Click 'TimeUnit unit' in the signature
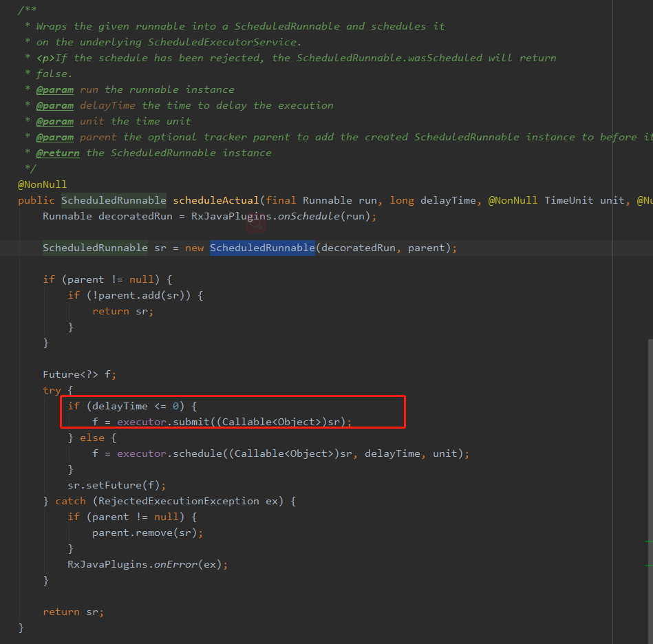 pos(584,200)
